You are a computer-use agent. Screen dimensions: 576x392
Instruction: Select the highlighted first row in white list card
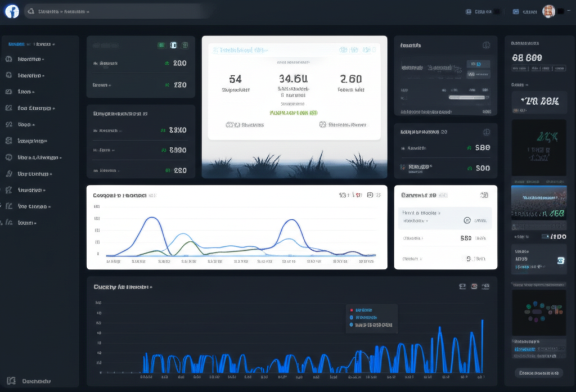pos(445,218)
